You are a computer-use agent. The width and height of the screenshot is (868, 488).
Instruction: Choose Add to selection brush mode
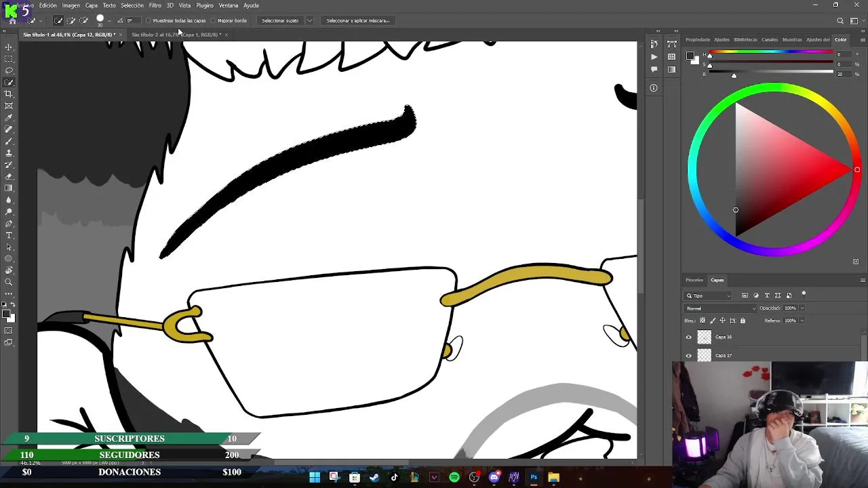pyautogui.click(x=71, y=20)
